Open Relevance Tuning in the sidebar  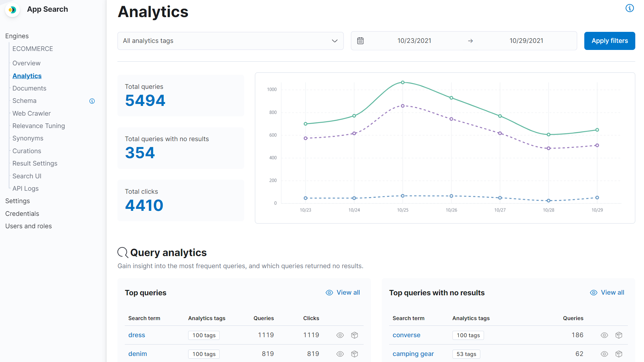[39, 126]
